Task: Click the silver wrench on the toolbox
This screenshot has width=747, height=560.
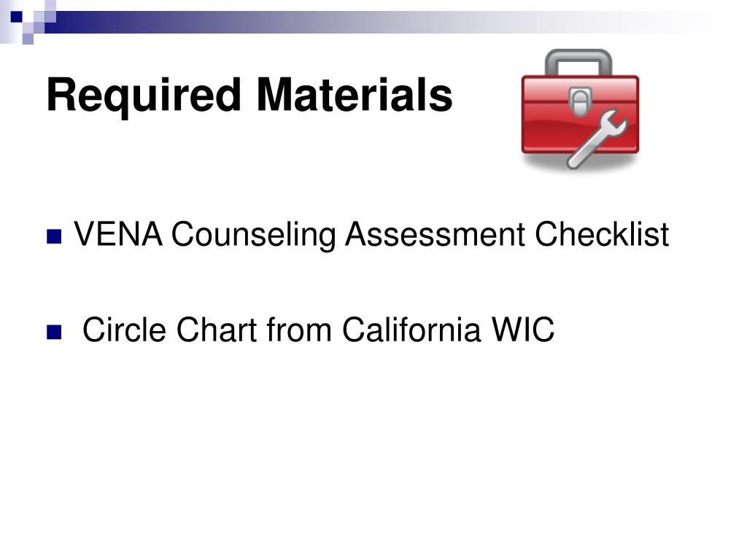Action: point(596,139)
